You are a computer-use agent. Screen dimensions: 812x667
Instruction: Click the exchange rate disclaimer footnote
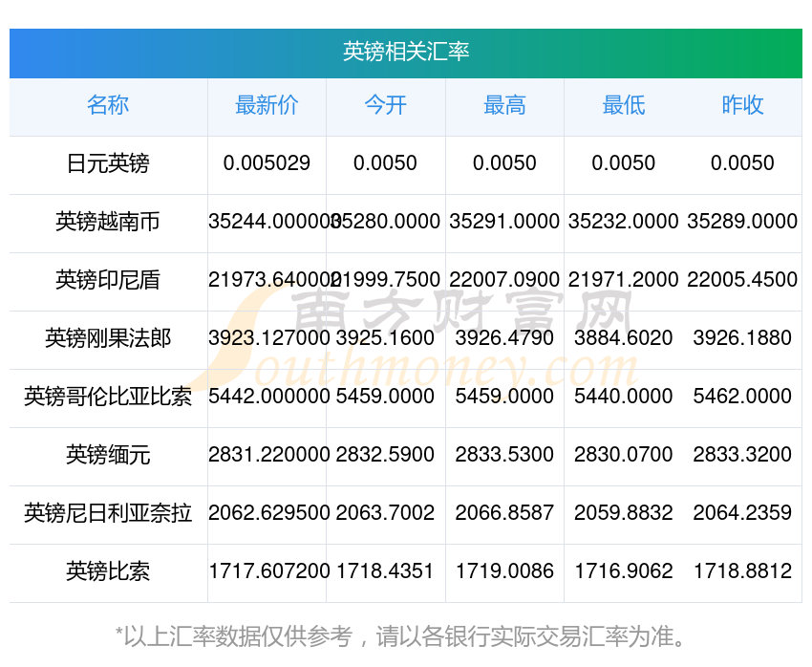tap(399, 636)
